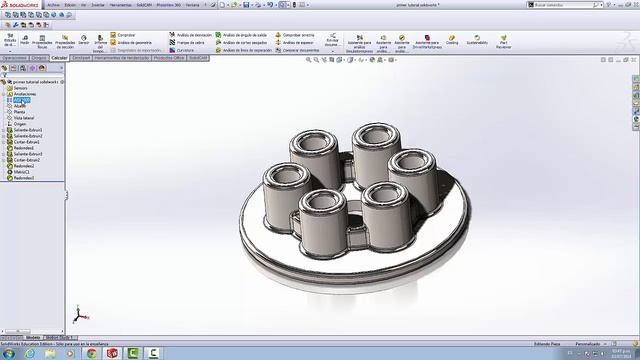Viewport: 640px width, 360px height.
Task: Click feature tree filter field
Action: coord(33,75)
